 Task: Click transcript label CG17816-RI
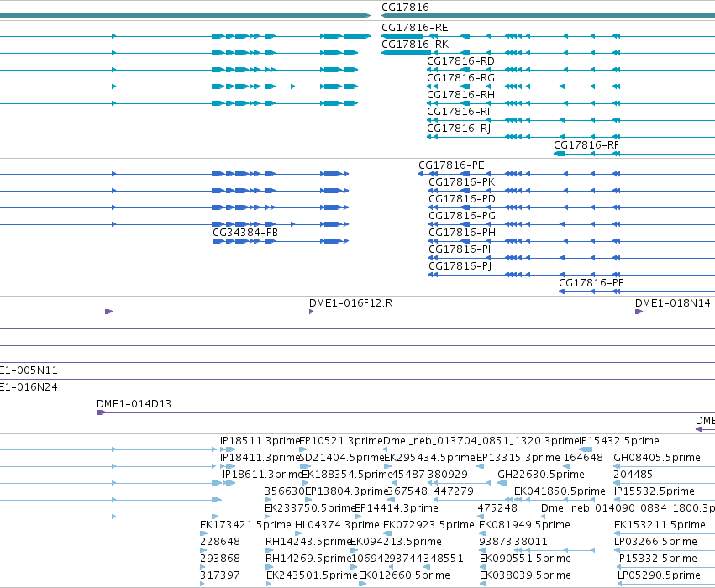(x=458, y=112)
